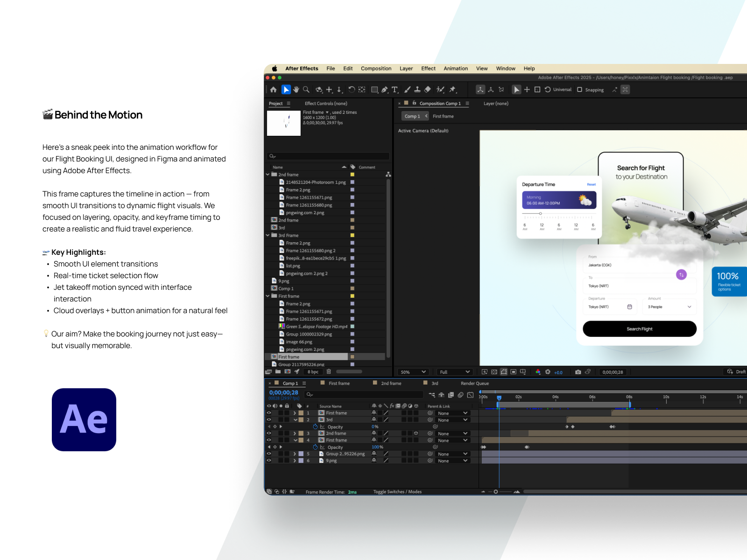The height and width of the screenshot is (560, 747).
Task: Open the Layer menu
Action: (x=406, y=69)
